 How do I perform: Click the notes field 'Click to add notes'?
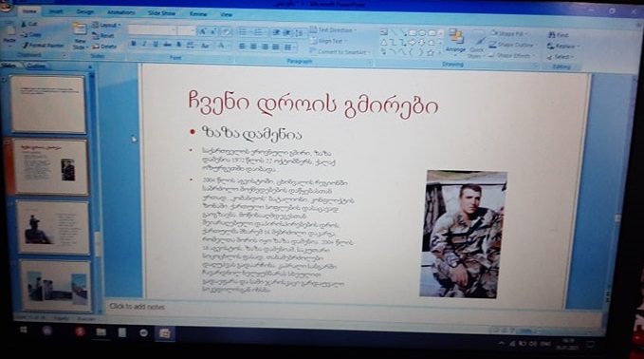[x=137, y=307]
